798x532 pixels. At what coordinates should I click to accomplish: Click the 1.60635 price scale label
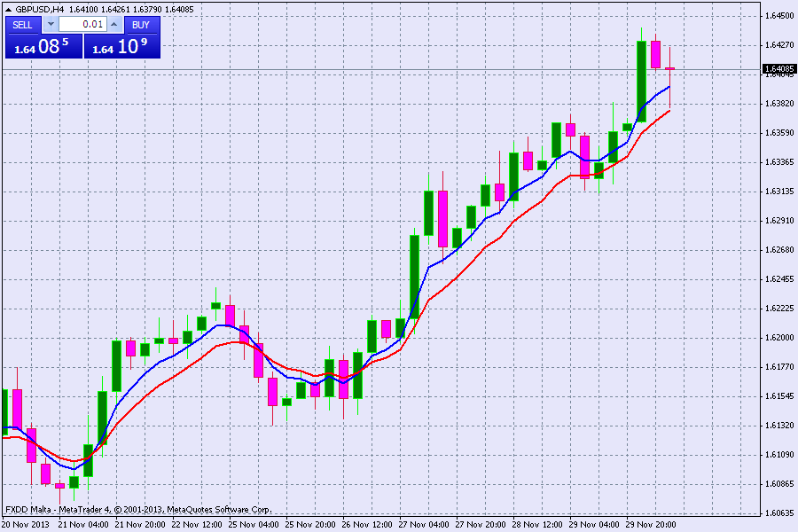(x=779, y=513)
